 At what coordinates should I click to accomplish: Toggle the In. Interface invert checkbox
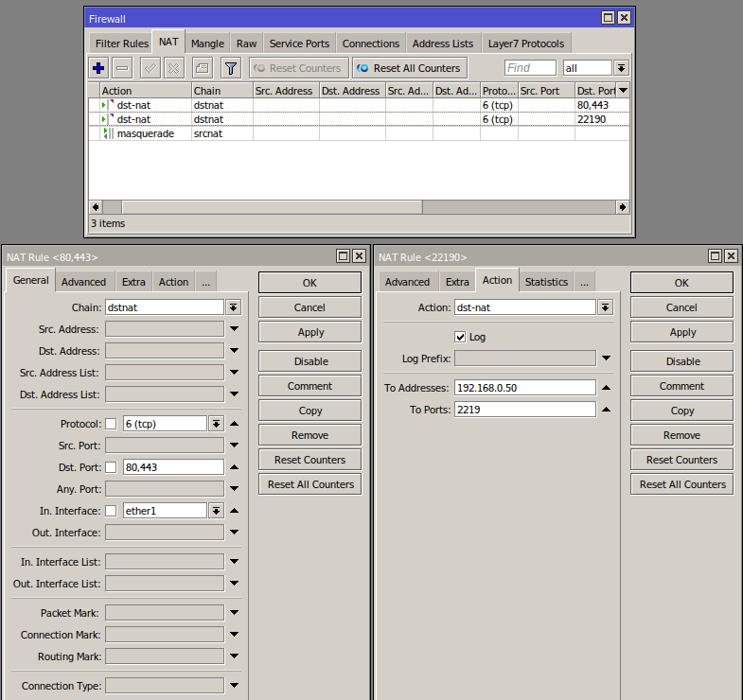point(111,511)
